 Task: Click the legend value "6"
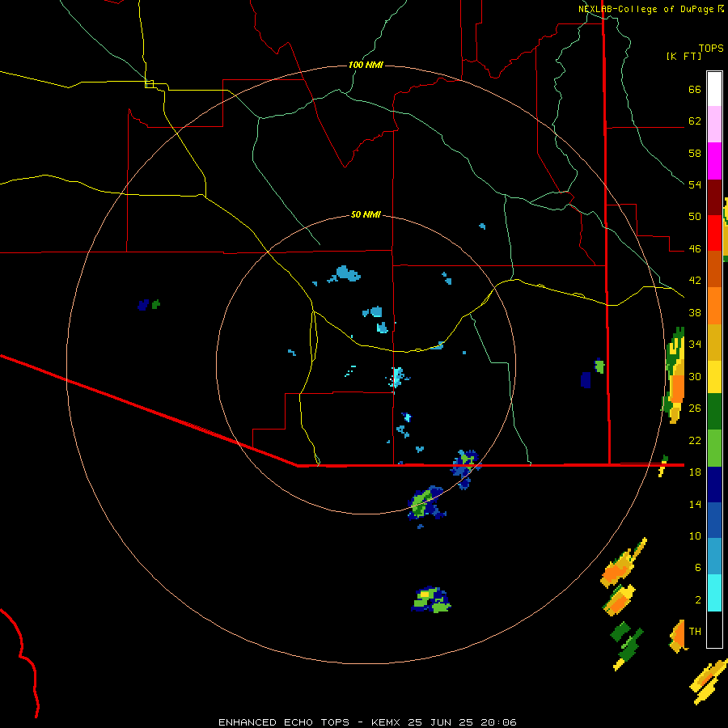[x=697, y=568]
